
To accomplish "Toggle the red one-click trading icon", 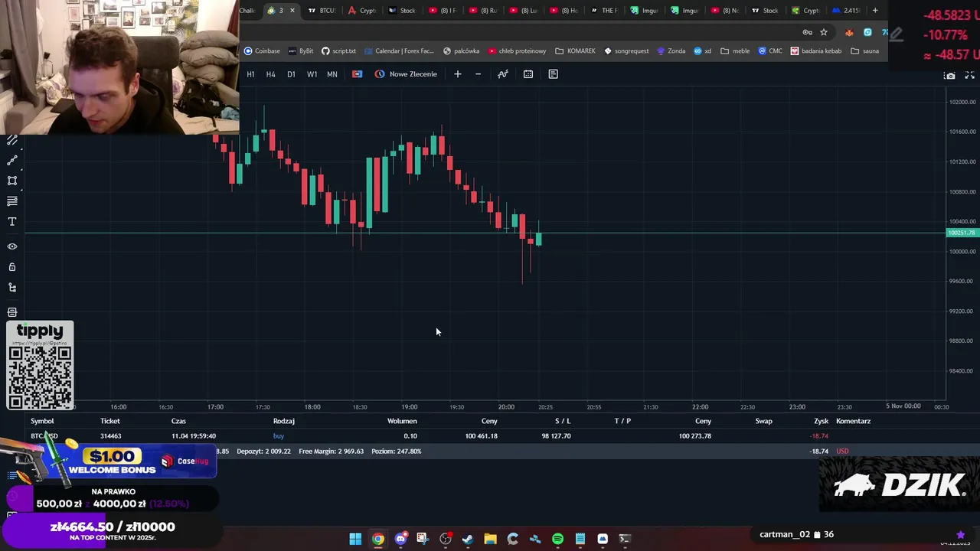I will point(357,74).
